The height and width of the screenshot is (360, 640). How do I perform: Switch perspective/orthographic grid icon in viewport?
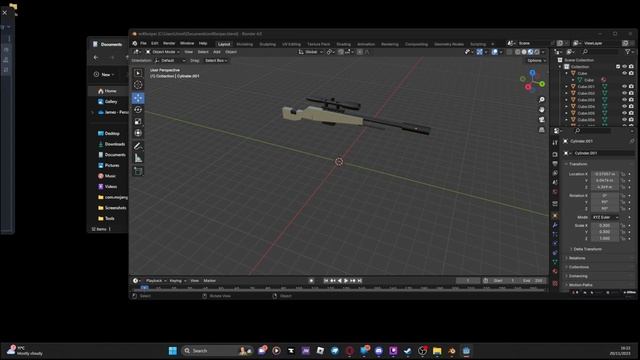[542, 130]
